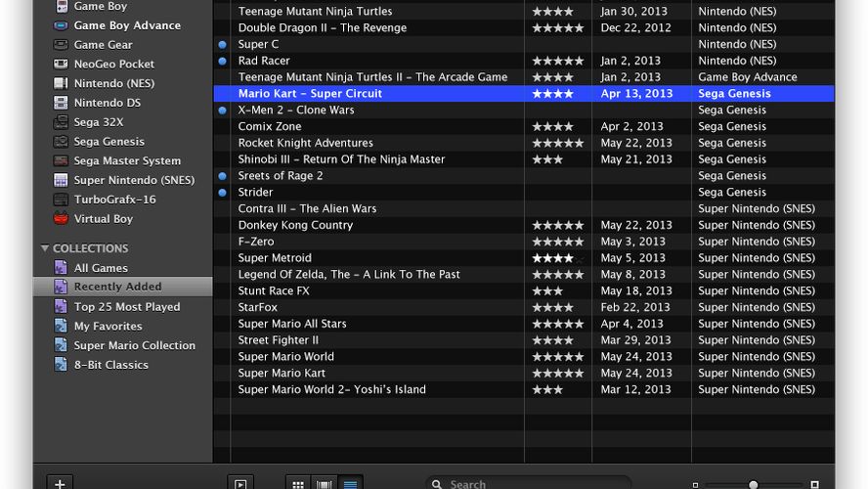The image size is (868, 489).
Task: Select the Virtual Boy console icon
Action: pyautogui.click(x=61, y=219)
